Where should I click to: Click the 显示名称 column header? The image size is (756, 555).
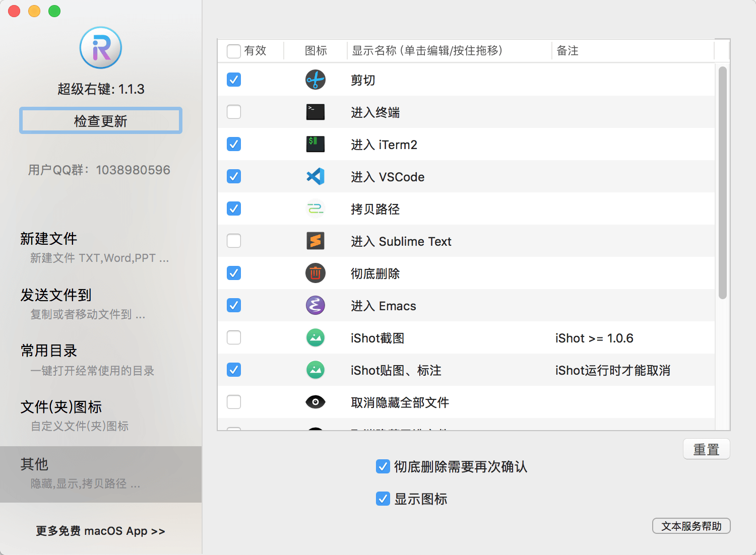click(x=450, y=51)
